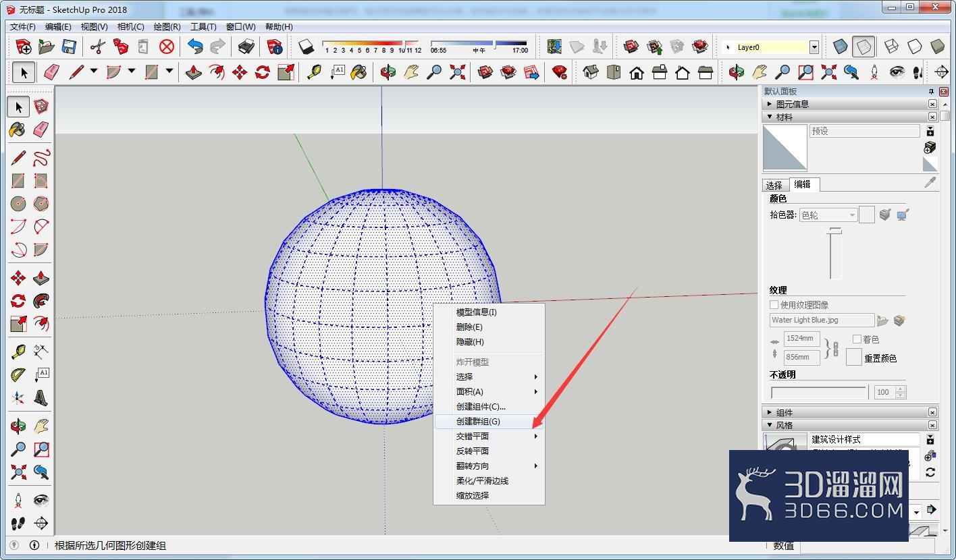Open the Layer0 layer dropdown
The height and width of the screenshot is (560, 956).
point(814,47)
